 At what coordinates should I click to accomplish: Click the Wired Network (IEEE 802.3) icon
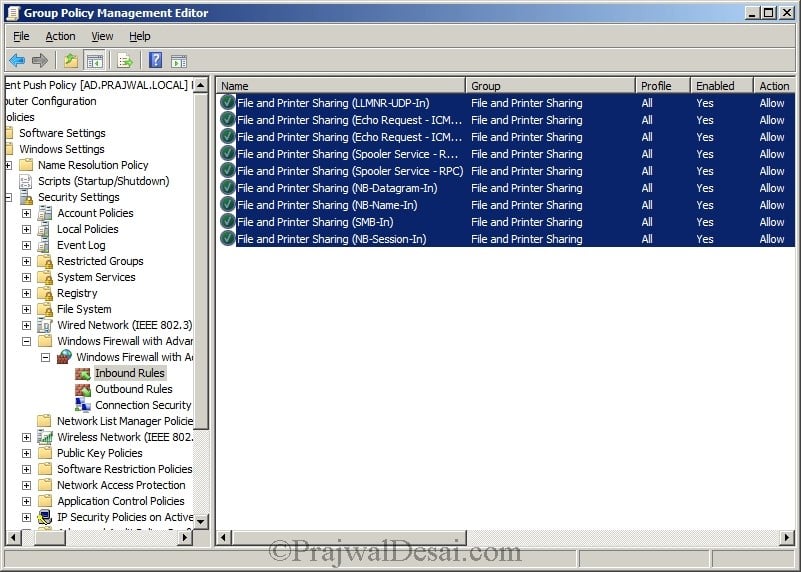(x=45, y=325)
